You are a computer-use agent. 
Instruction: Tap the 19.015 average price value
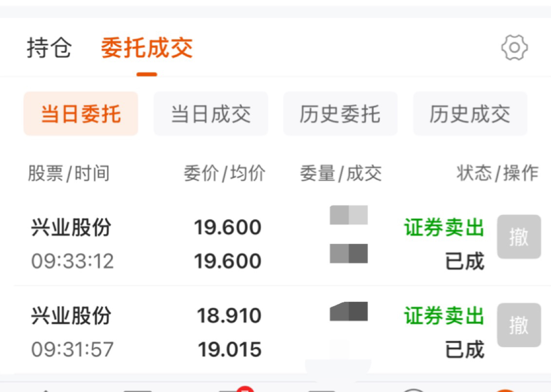click(x=229, y=350)
